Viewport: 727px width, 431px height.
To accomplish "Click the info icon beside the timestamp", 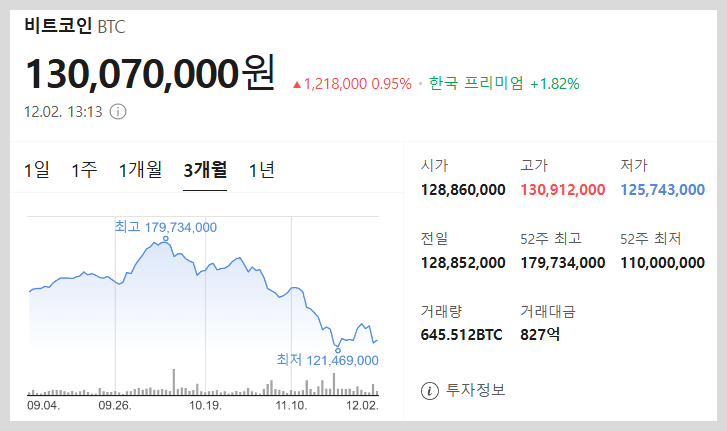I will pos(118,111).
